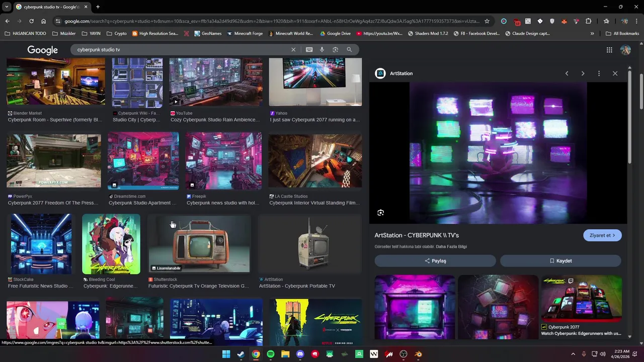Click the preview panel vertical scrollbar

pos(629,118)
